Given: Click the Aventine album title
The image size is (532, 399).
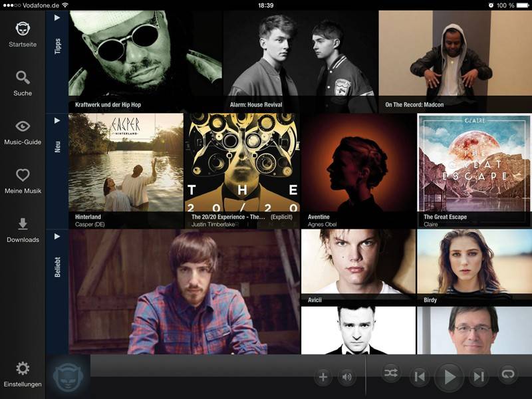Looking at the screenshot, I should pos(319,217).
